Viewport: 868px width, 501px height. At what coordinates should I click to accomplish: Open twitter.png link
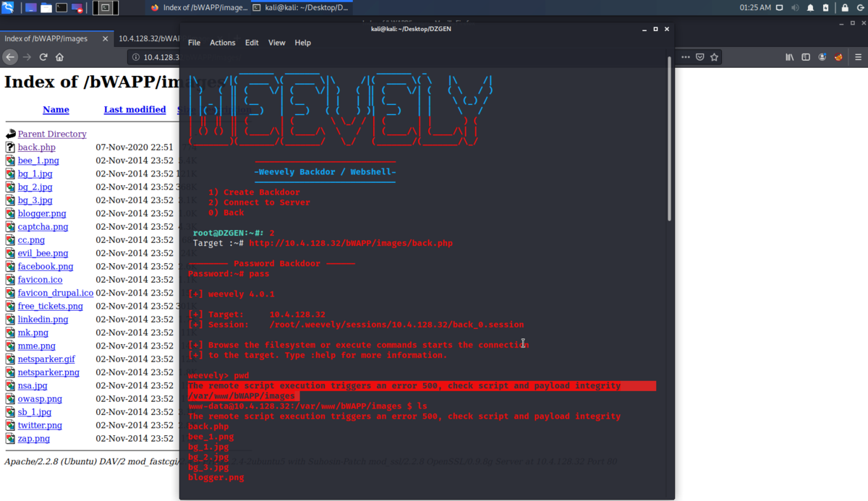[40, 426]
